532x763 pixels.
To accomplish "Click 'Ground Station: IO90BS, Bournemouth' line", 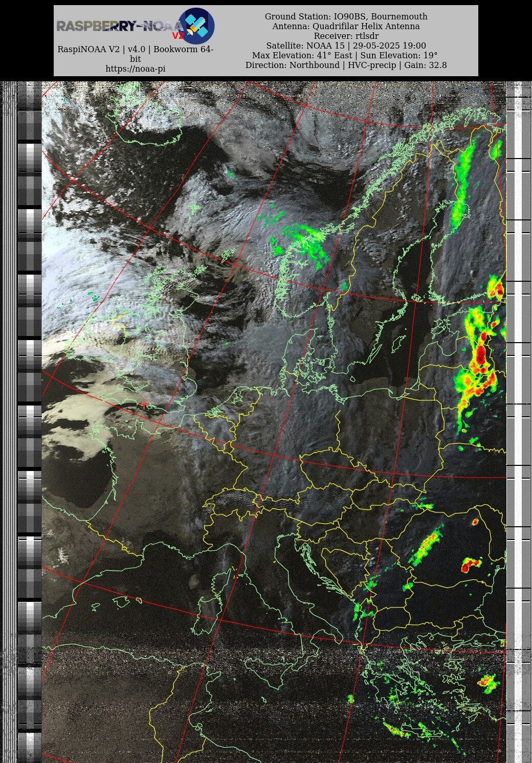I will tap(346, 16).
